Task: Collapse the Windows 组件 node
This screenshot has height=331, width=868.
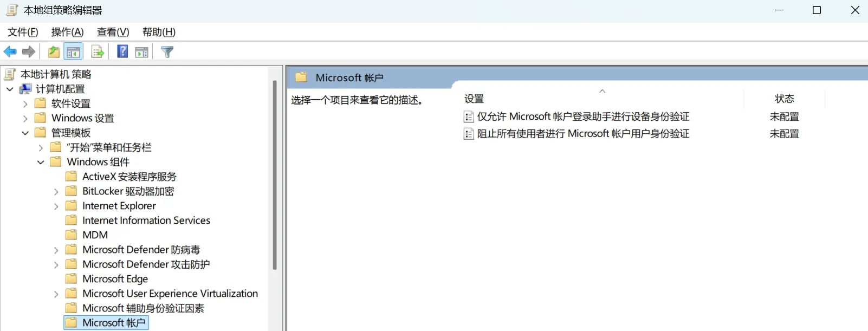Action: tap(41, 162)
